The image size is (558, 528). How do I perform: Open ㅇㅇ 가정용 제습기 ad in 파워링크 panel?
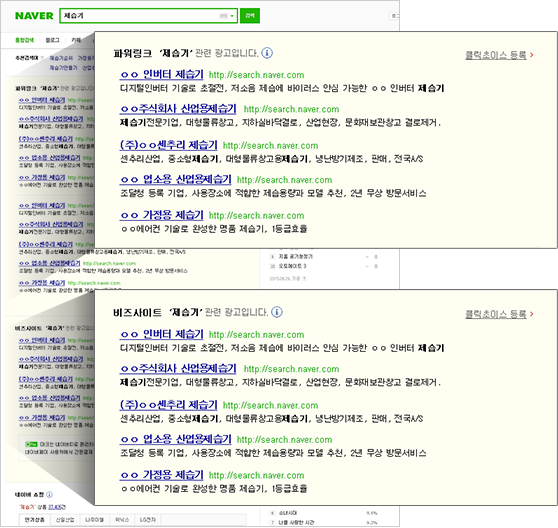click(x=162, y=215)
